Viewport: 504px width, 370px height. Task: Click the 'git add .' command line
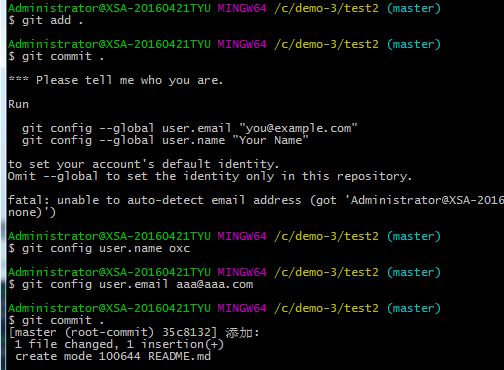[46, 21]
